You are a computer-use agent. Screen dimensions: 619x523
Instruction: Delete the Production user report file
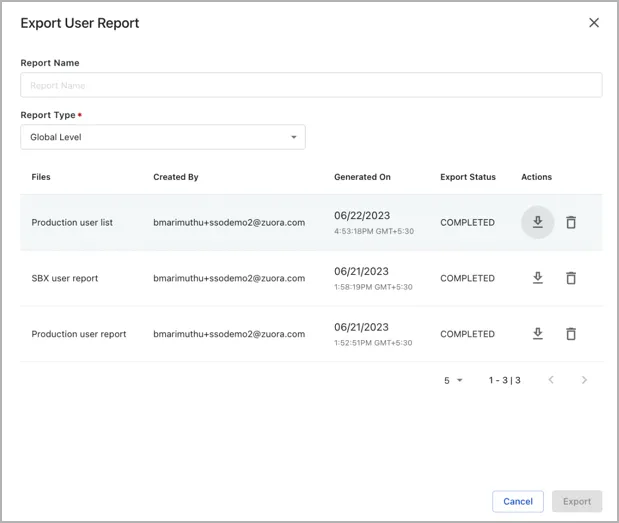click(x=571, y=334)
